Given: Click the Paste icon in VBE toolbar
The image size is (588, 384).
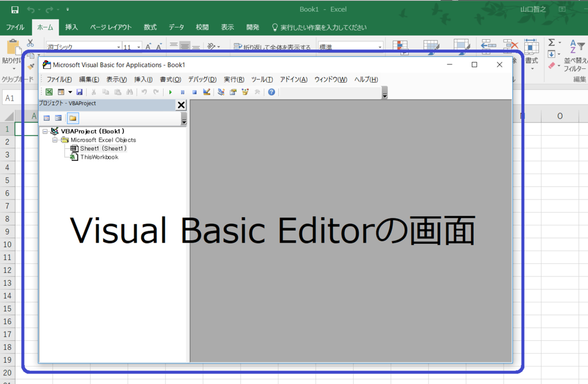Looking at the screenshot, I should coord(118,92).
